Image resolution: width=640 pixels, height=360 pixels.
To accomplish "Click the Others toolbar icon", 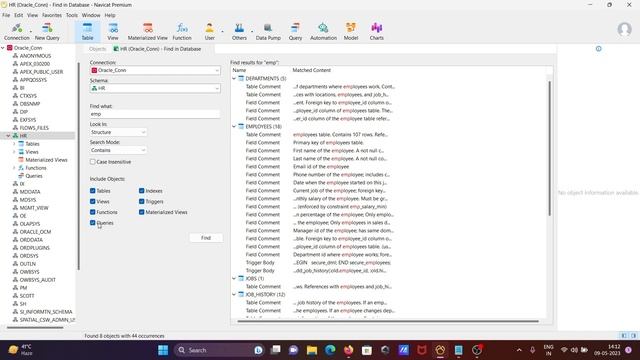I will (239, 31).
